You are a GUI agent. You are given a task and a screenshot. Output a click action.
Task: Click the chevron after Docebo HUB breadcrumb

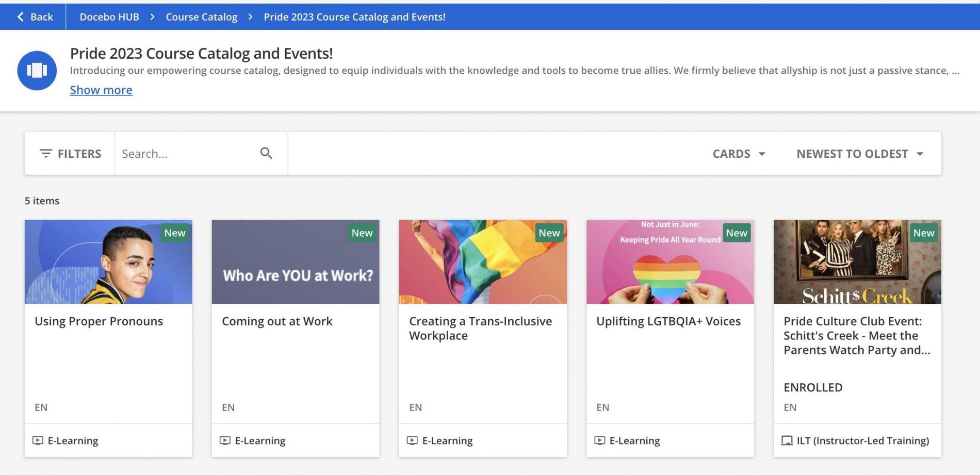click(x=153, y=17)
